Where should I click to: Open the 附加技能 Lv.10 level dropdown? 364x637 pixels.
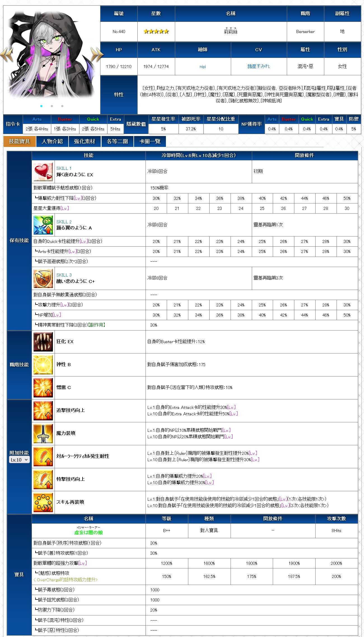click(19, 460)
